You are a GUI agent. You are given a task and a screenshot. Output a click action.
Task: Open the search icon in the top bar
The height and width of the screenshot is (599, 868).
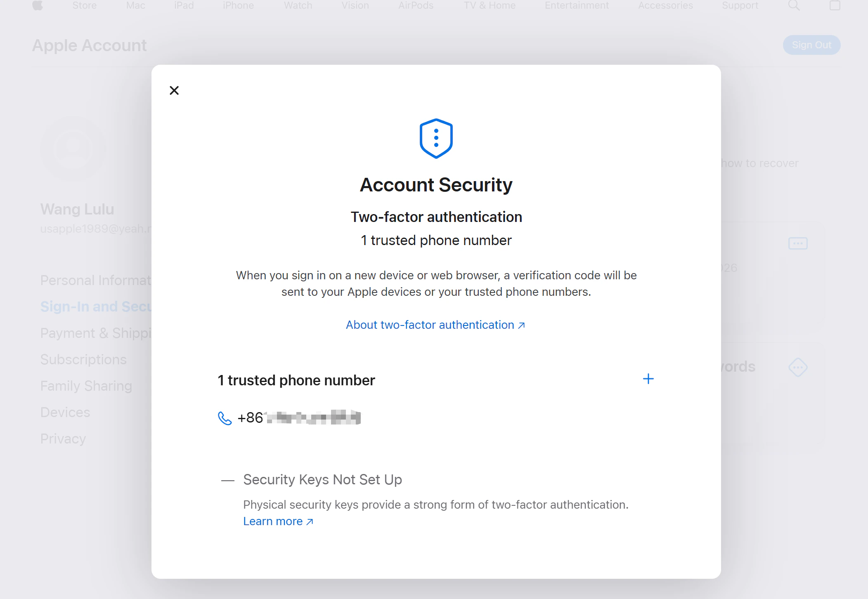tap(794, 5)
